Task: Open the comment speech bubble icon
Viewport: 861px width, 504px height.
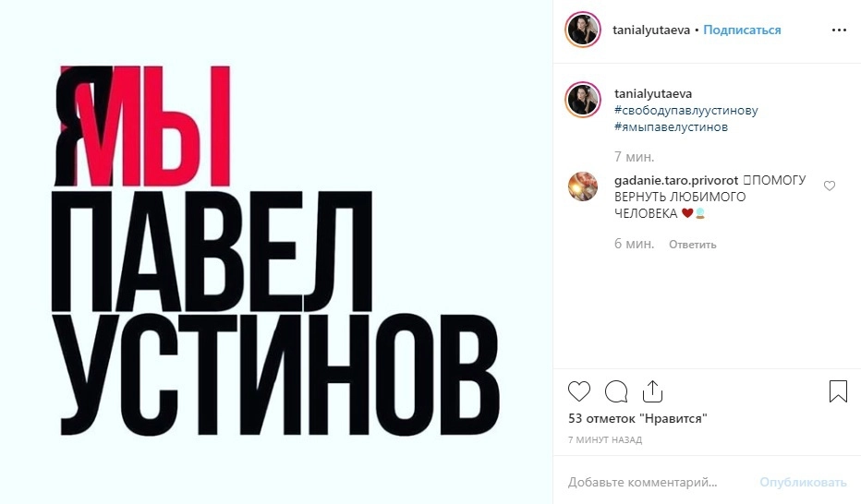Action: pyautogui.click(x=616, y=391)
